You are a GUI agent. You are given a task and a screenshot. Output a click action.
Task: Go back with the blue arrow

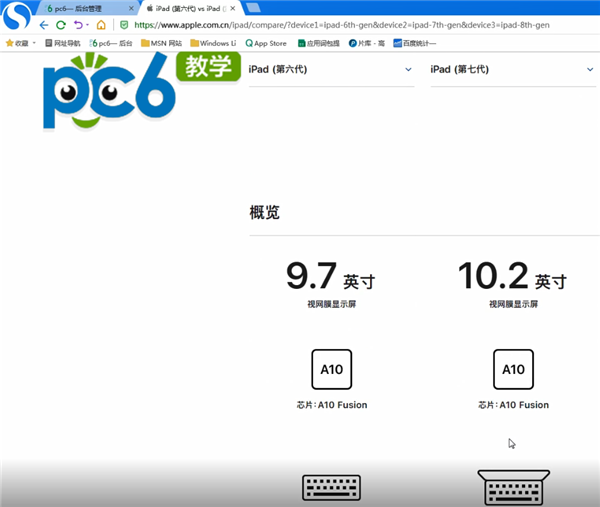(44, 25)
